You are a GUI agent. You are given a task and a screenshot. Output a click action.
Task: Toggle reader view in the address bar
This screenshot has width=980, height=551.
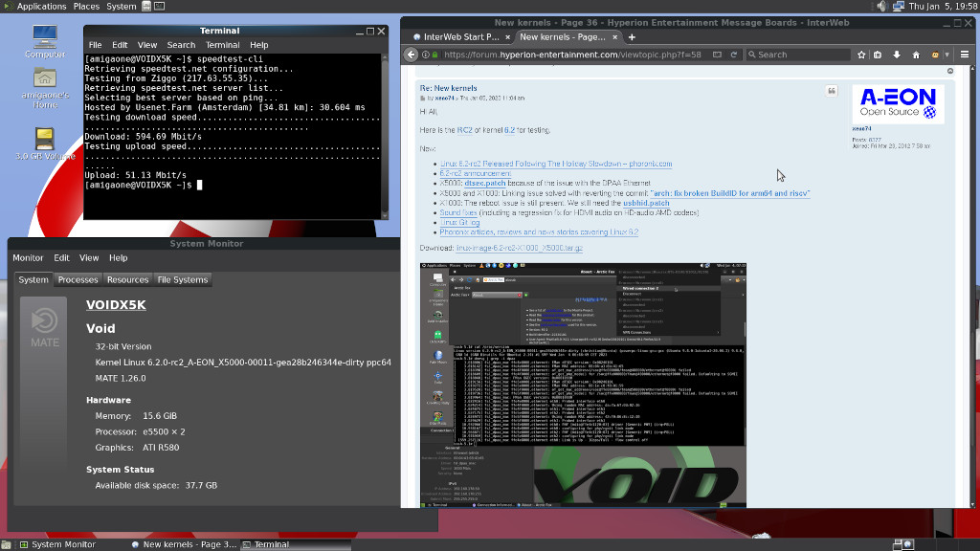[717, 55]
